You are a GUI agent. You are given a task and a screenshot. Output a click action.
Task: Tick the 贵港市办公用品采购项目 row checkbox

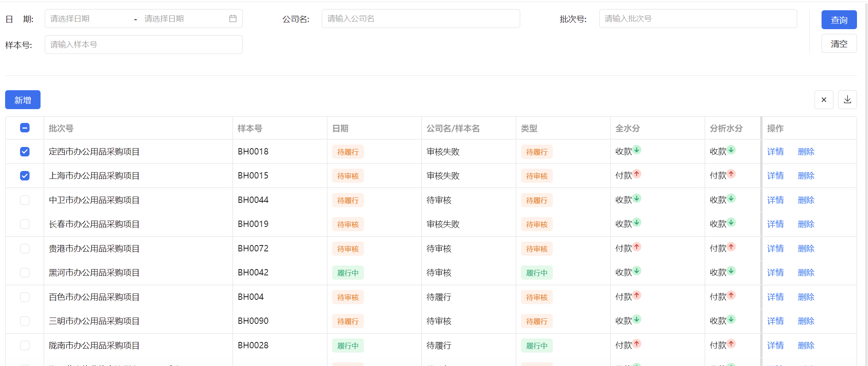click(25, 249)
